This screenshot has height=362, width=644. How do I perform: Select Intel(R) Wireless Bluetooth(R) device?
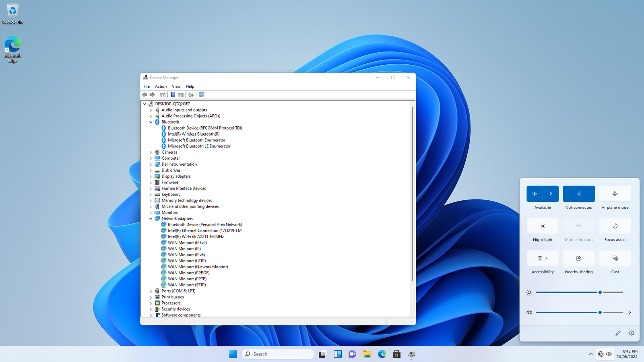tap(194, 134)
